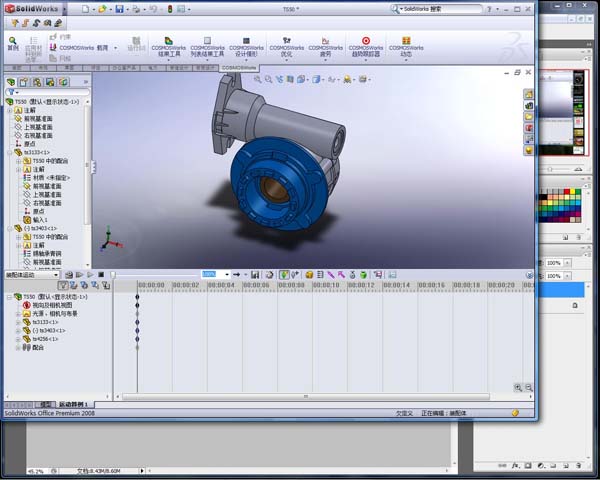Image resolution: width=600 pixels, height=480 pixels.
Task: Open Design Library task pane icon
Action: point(528,105)
